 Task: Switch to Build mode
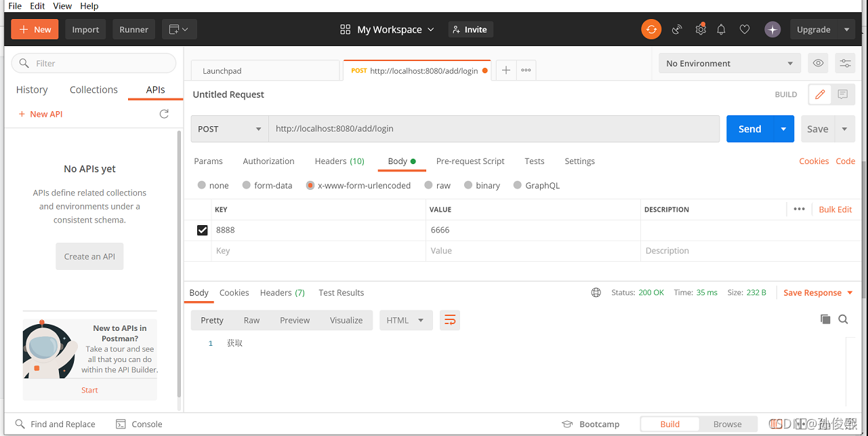669,424
